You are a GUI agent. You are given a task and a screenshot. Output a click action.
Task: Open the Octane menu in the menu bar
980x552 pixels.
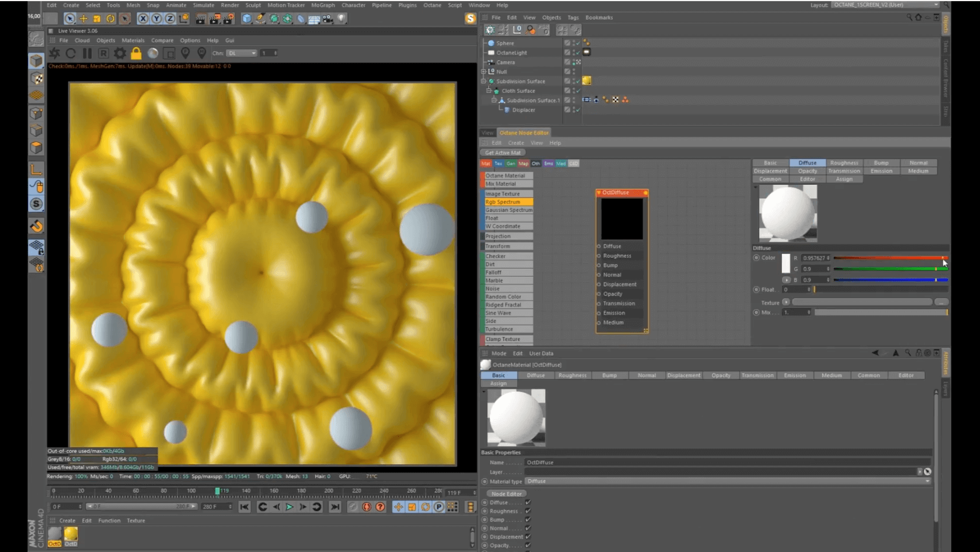click(432, 5)
